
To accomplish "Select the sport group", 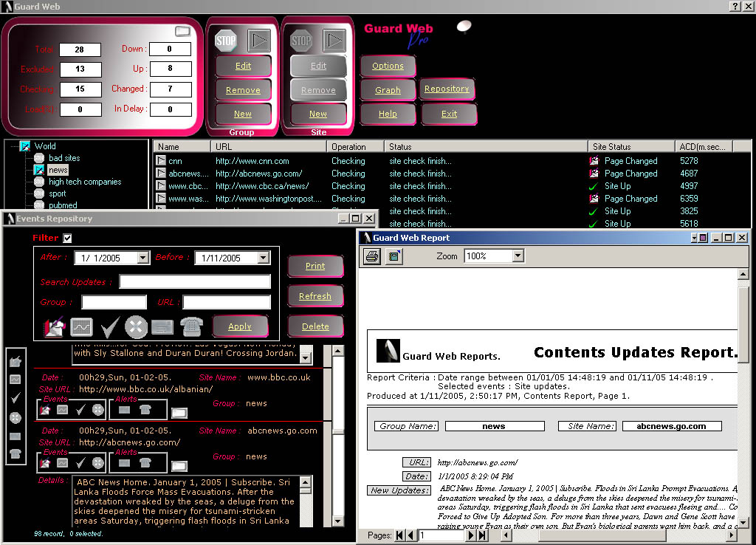I will (58, 193).
